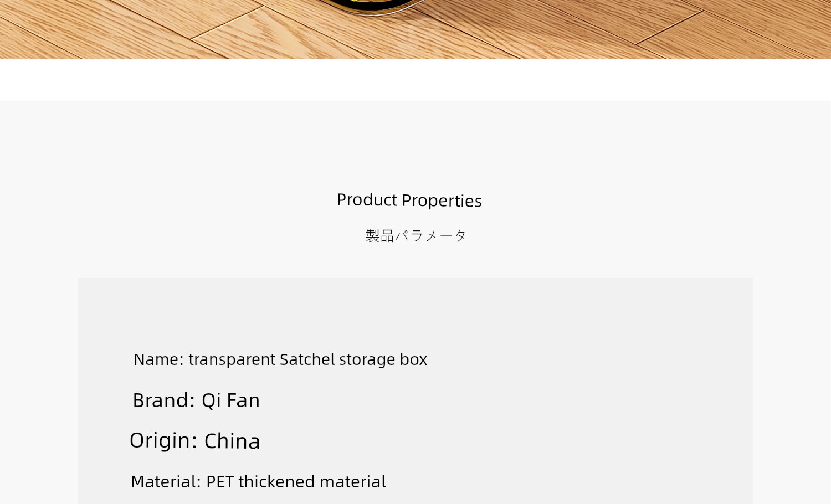Viewport: 831px width, 504px height.
Task: Click the 'Material:' label
Action: pos(166,481)
